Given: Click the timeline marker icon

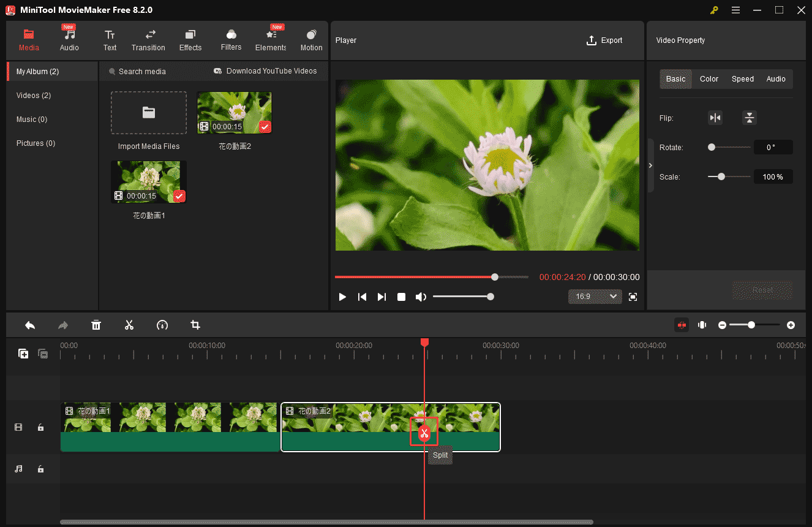Looking at the screenshot, I should click(702, 325).
